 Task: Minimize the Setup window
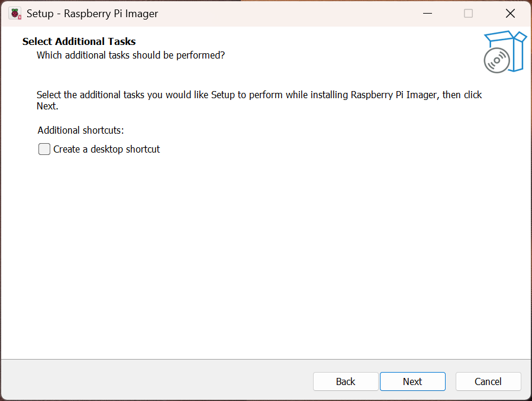pos(427,14)
